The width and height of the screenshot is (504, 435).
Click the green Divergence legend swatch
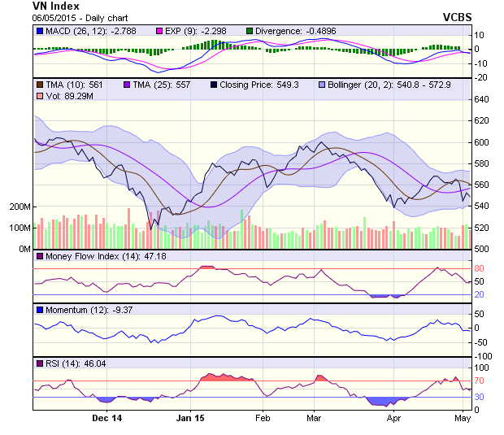(x=249, y=30)
